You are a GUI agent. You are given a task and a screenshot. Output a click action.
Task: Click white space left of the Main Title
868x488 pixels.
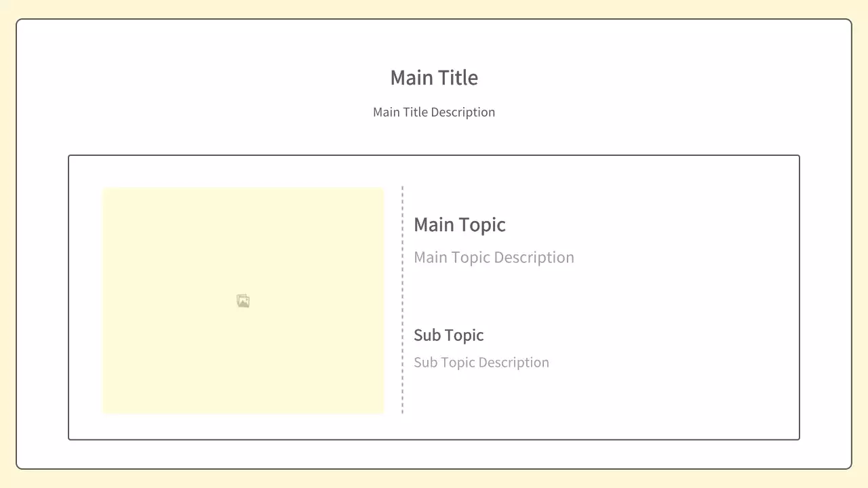point(203,78)
